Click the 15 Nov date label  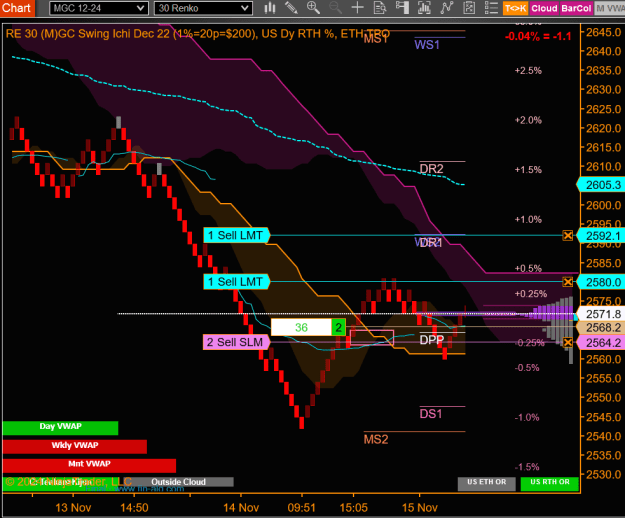(419, 508)
